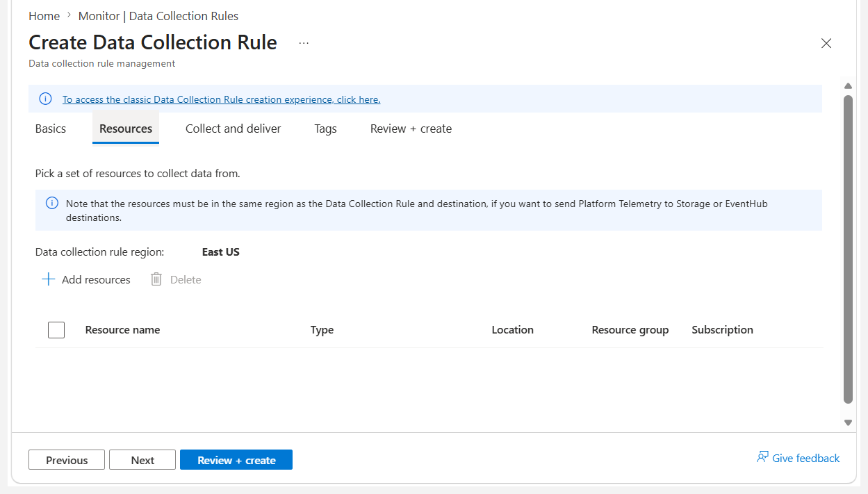Click the scrollbar up arrow

[848, 86]
